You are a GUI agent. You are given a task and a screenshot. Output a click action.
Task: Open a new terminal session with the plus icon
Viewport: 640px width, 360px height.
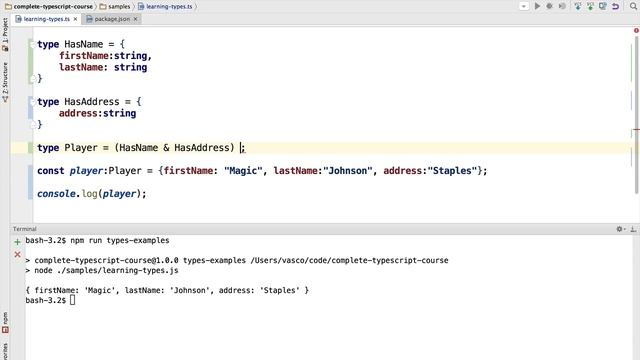tap(17, 242)
